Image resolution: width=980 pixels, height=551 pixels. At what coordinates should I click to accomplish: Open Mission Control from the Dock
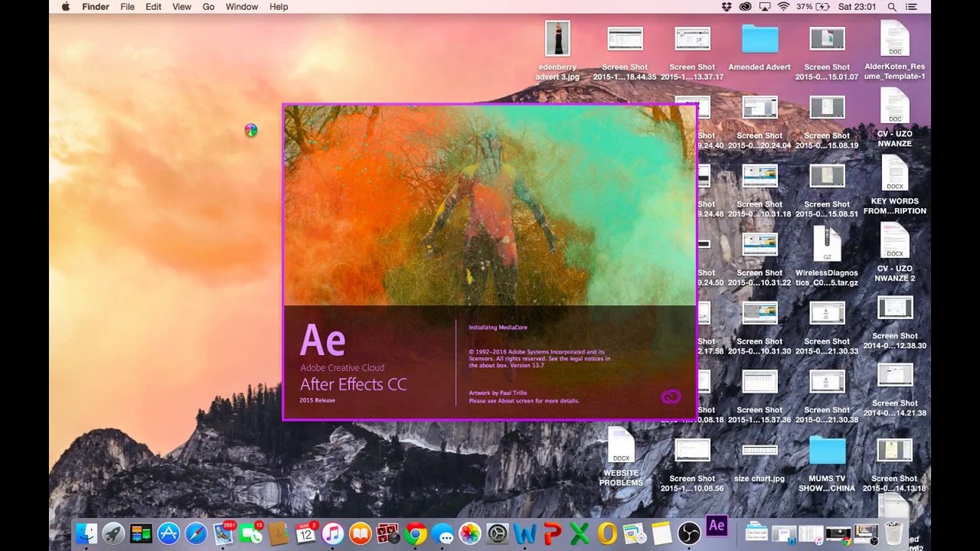coord(141,533)
